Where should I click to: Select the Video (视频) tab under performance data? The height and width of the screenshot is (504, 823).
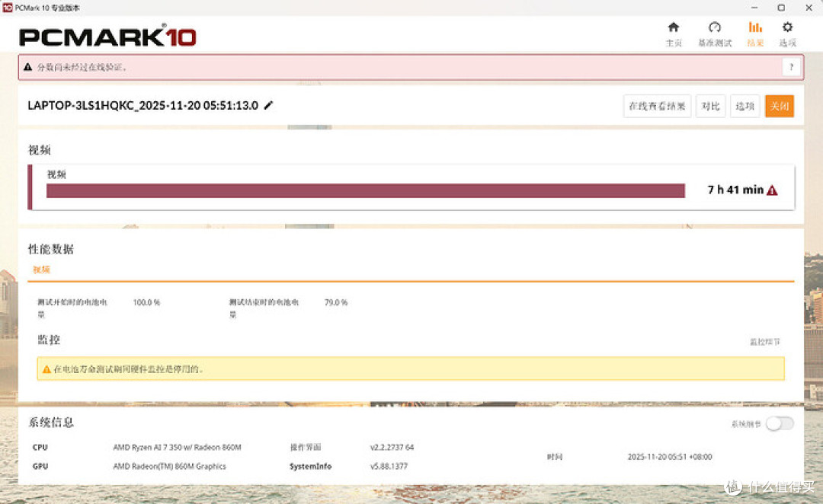[x=41, y=270]
